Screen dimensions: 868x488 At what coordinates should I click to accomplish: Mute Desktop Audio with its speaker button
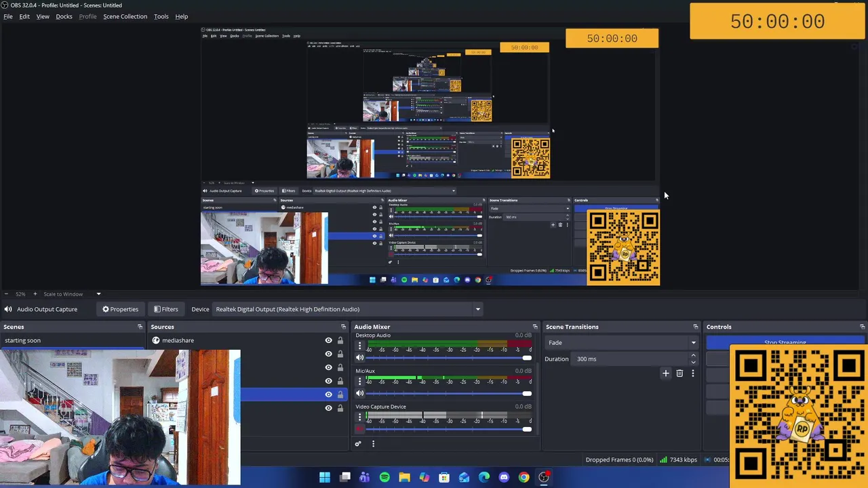tap(360, 358)
